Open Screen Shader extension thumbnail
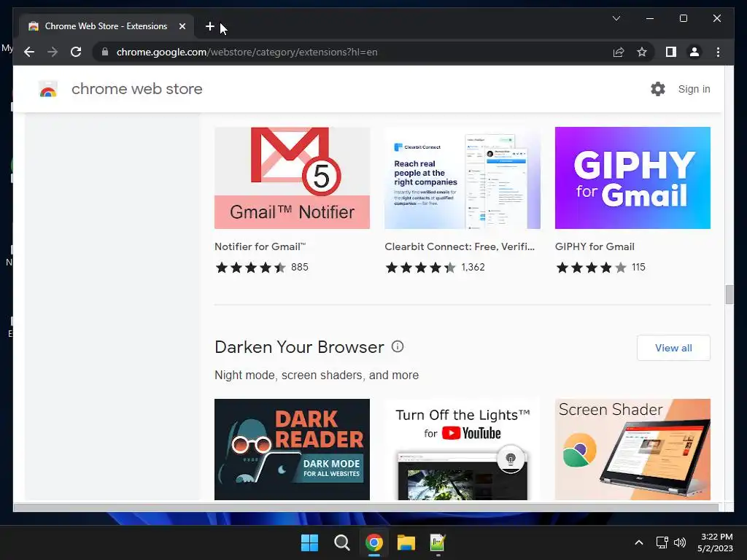This screenshot has height=560, width=747. coord(632,449)
